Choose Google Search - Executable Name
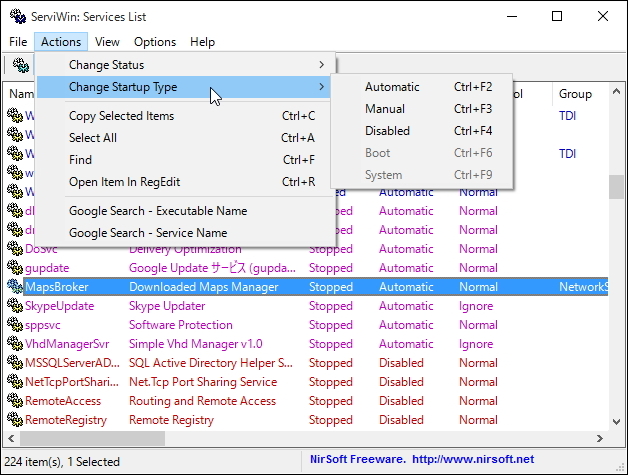The image size is (628, 475). tap(185, 211)
